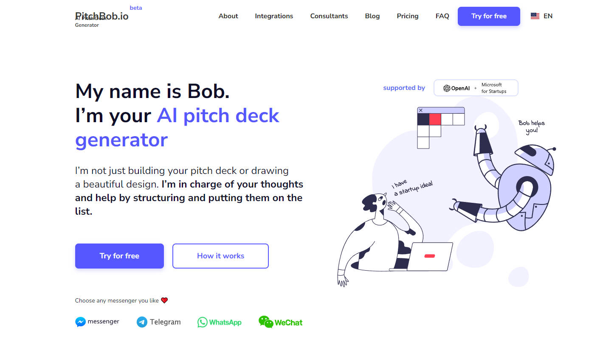The image size is (589, 364).
Task: Open the WeChat messenger icon
Action: [267, 322]
